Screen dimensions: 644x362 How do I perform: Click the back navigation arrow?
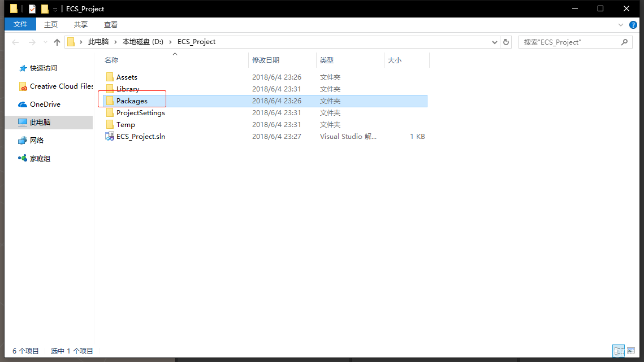pos(16,42)
